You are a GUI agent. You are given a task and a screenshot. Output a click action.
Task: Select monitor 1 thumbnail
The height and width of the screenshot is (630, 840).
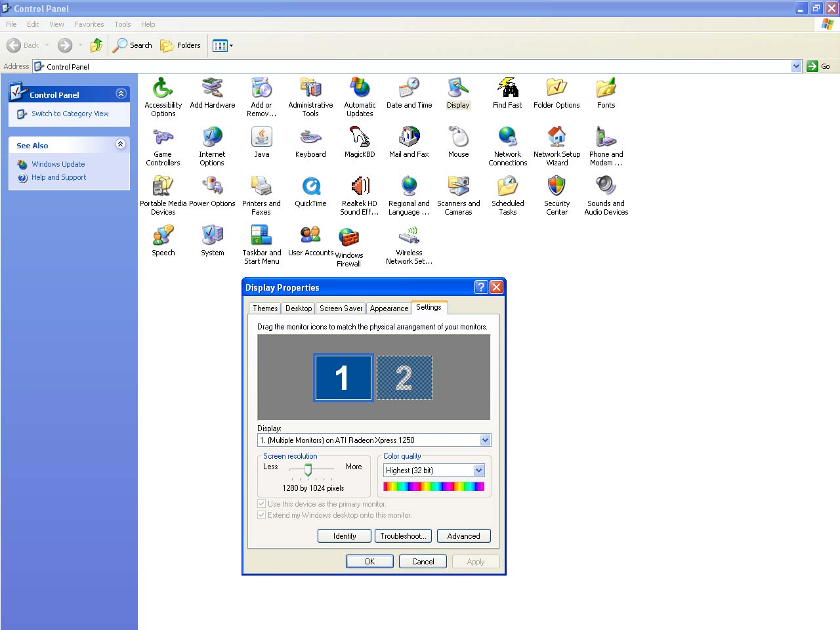pyautogui.click(x=343, y=377)
